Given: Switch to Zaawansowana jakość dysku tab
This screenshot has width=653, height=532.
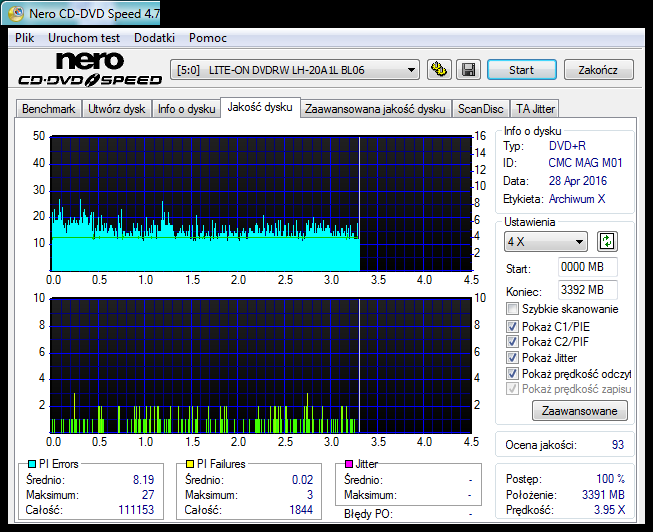Looking at the screenshot, I should pyautogui.click(x=375, y=109).
